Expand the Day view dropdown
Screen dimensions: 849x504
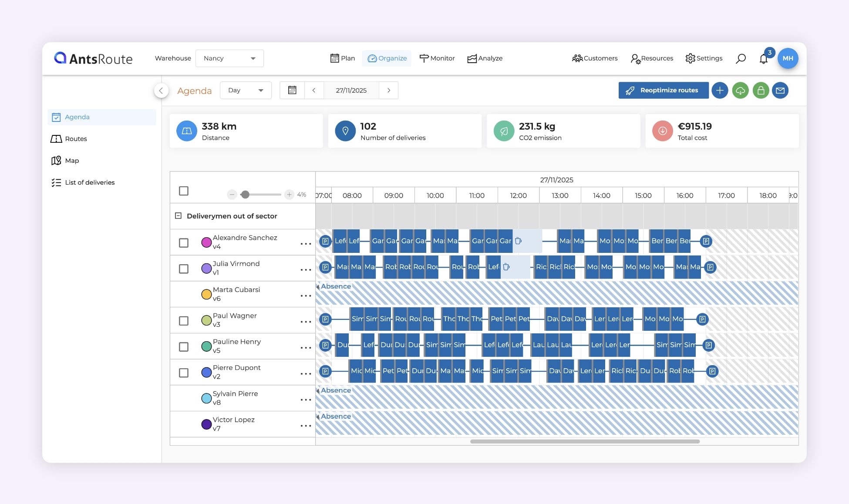246,90
